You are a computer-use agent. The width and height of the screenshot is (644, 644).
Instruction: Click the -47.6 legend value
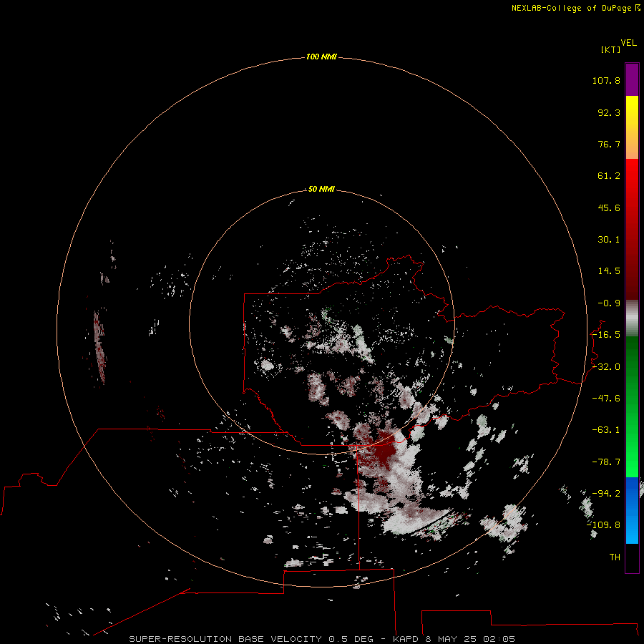(x=606, y=399)
